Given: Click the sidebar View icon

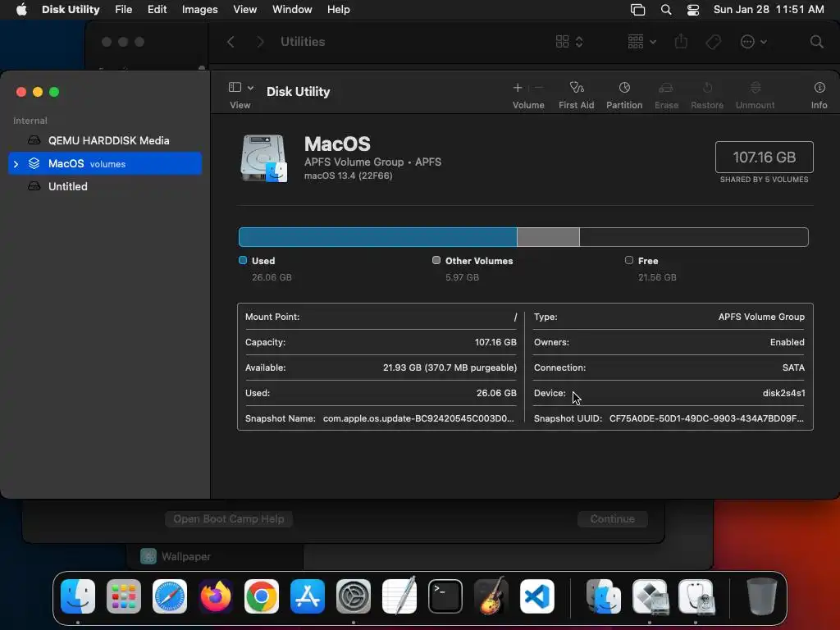Looking at the screenshot, I should pos(235,87).
